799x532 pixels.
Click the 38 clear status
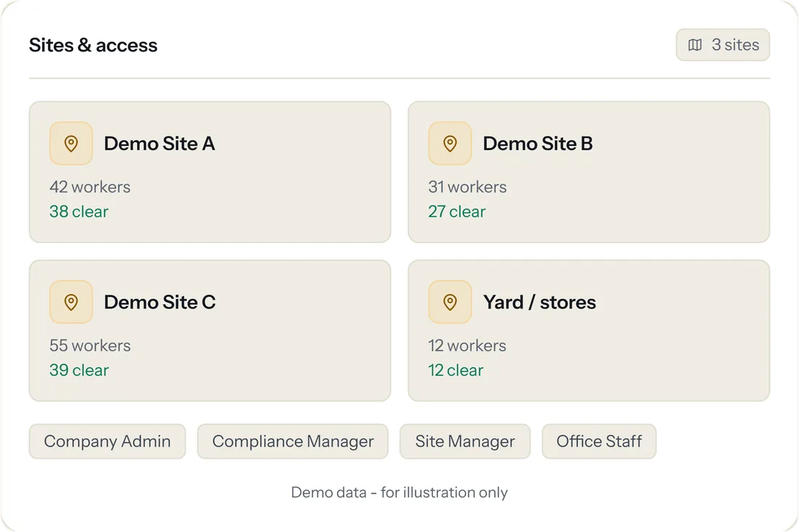tap(79, 211)
